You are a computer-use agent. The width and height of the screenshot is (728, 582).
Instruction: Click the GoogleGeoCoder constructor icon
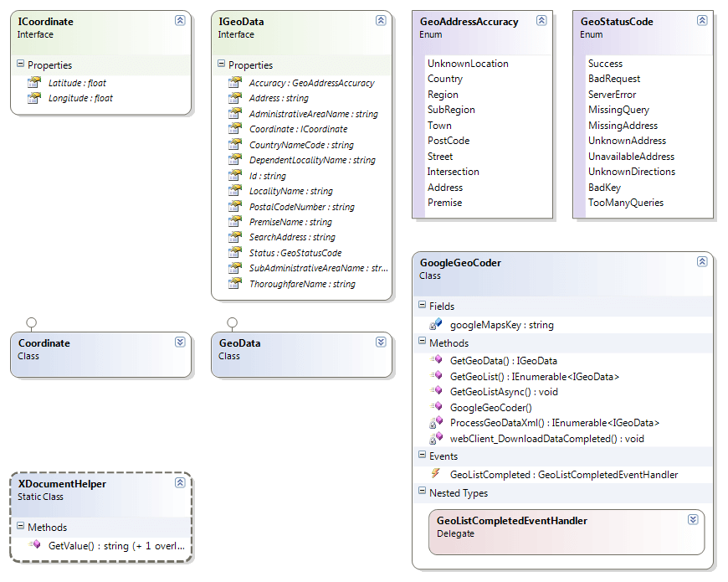coord(437,406)
